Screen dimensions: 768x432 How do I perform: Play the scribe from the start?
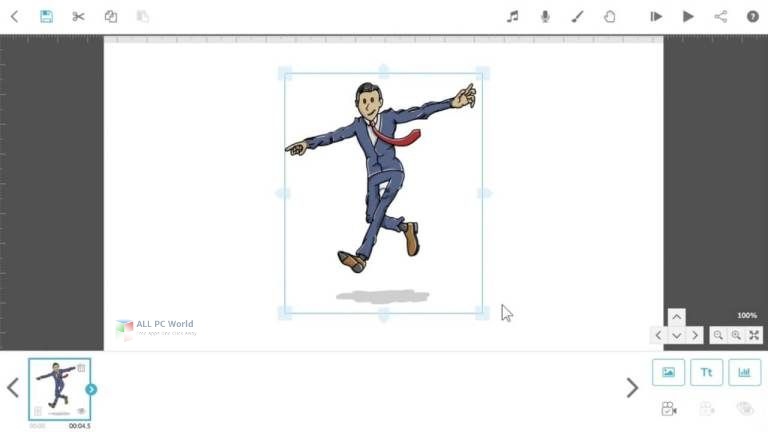click(x=688, y=17)
